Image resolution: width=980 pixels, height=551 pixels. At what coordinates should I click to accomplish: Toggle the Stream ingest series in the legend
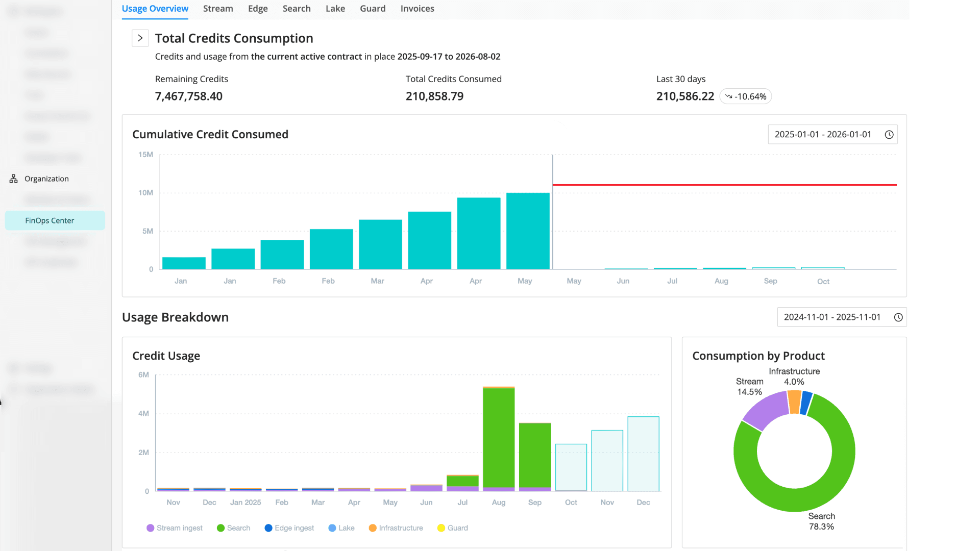pyautogui.click(x=175, y=528)
